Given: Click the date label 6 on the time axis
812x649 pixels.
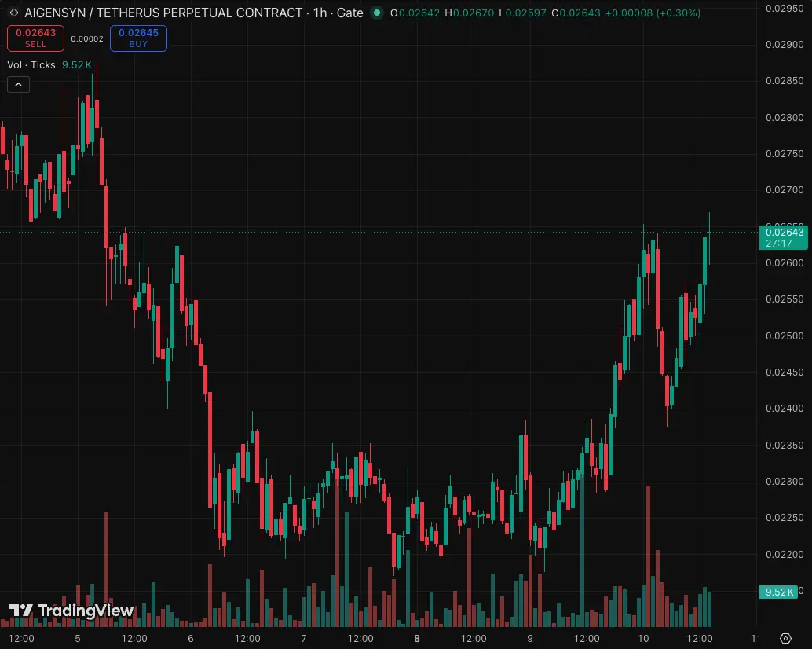Looking at the screenshot, I should (x=191, y=639).
